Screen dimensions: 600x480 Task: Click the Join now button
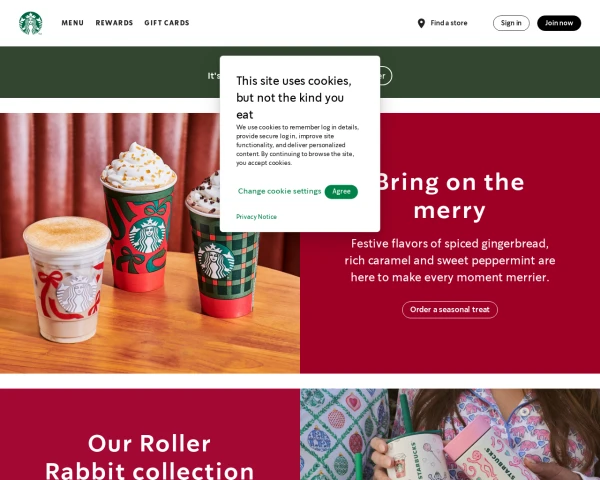(559, 23)
